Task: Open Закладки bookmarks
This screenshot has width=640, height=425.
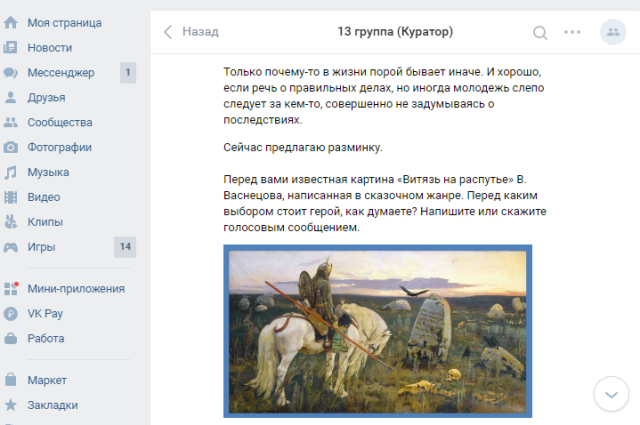Action: (x=53, y=405)
